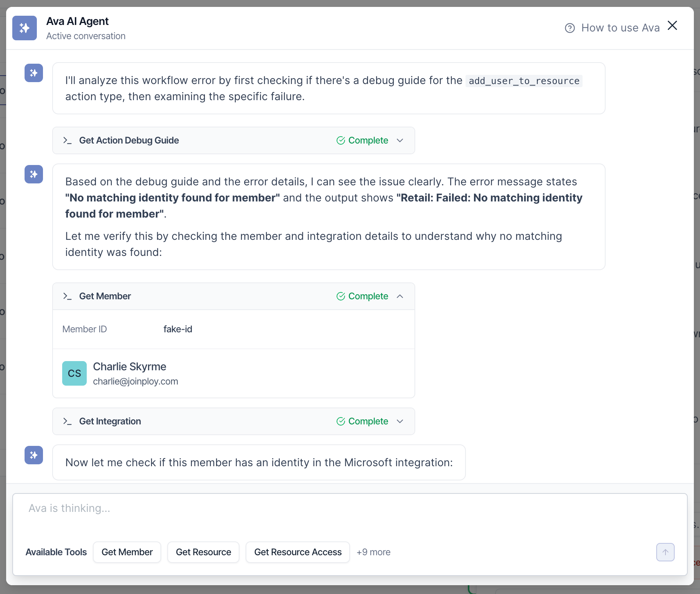Select the Get Resource Access tool chip
The image size is (700, 594).
coord(298,552)
